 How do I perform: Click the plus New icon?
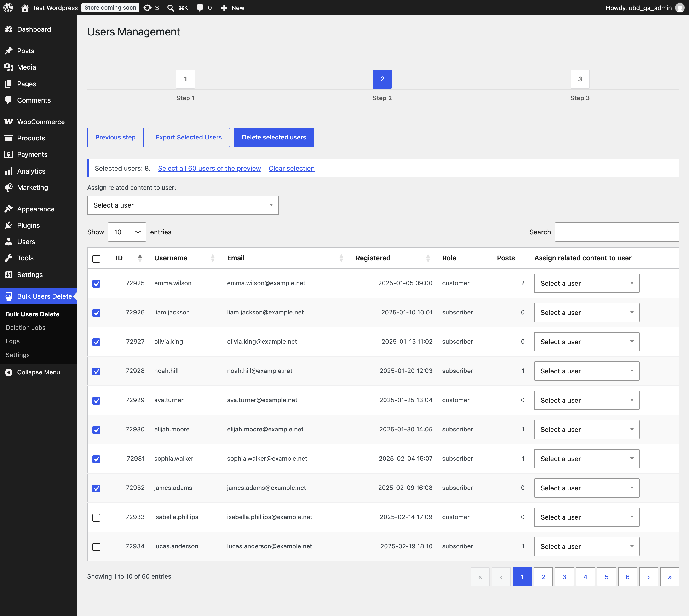coord(224,7)
